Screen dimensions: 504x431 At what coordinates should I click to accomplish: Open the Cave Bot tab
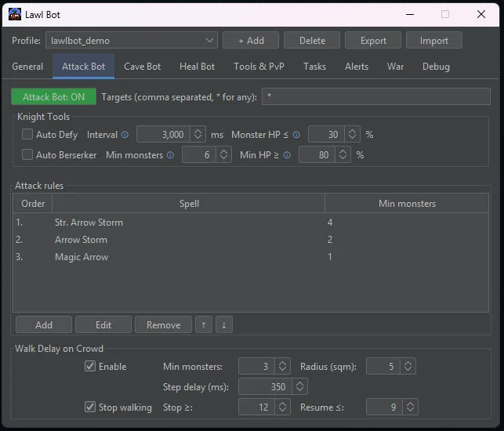click(x=143, y=67)
